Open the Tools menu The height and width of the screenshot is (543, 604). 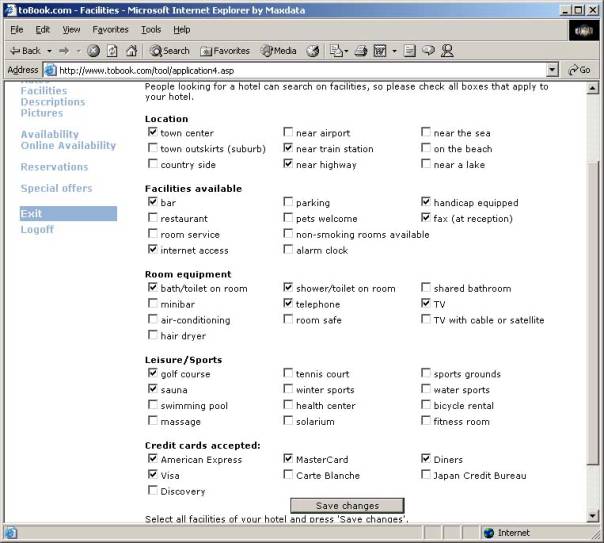pyautogui.click(x=150, y=30)
